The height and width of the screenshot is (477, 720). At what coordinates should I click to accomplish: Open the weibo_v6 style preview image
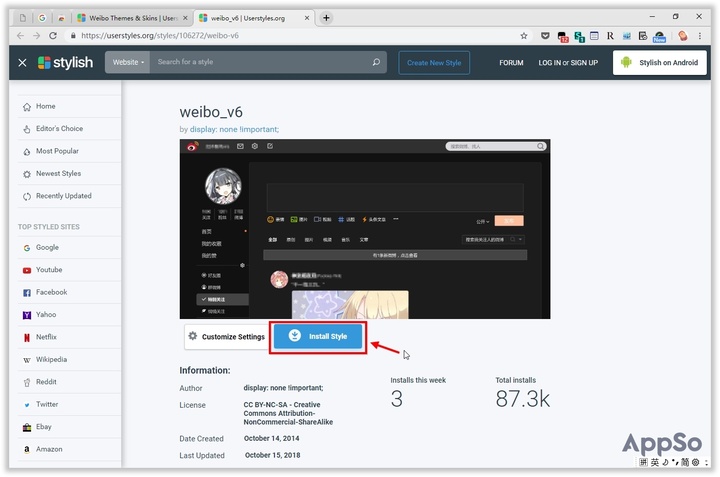click(365, 229)
